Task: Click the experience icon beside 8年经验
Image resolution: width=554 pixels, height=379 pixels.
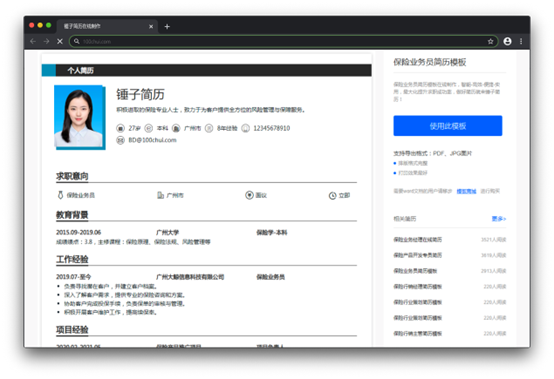Action: click(x=209, y=128)
